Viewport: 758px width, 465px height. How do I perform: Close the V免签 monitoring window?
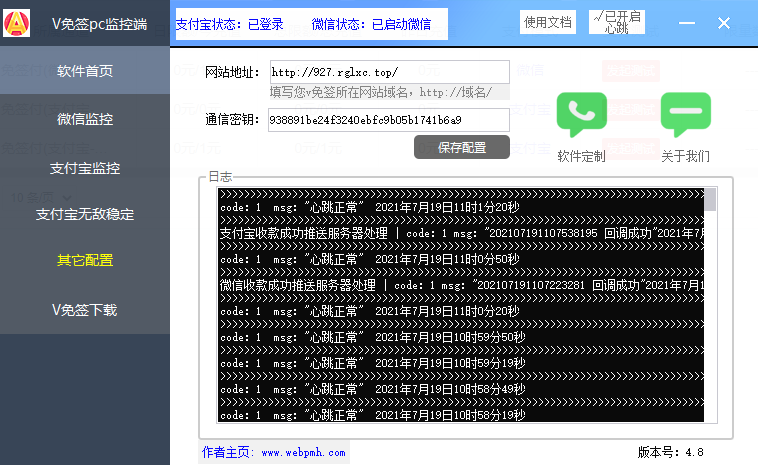(724, 23)
